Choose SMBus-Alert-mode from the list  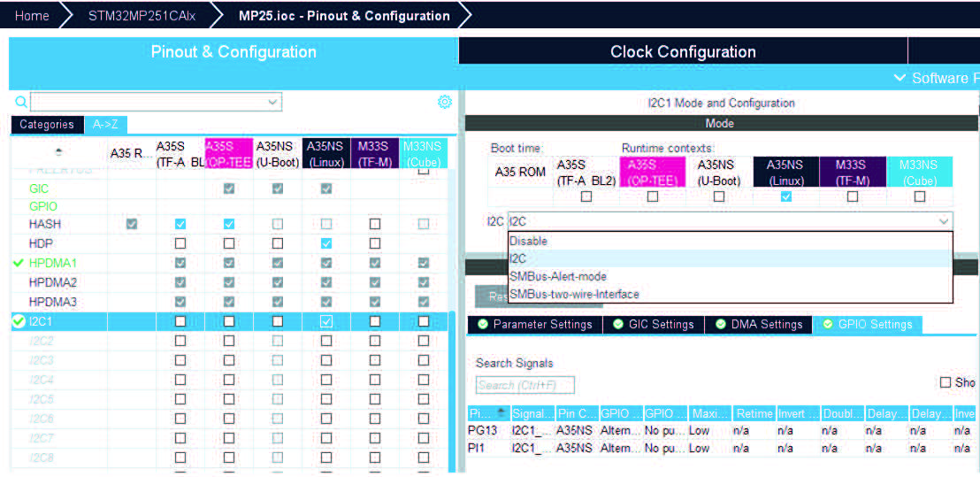coord(730,276)
